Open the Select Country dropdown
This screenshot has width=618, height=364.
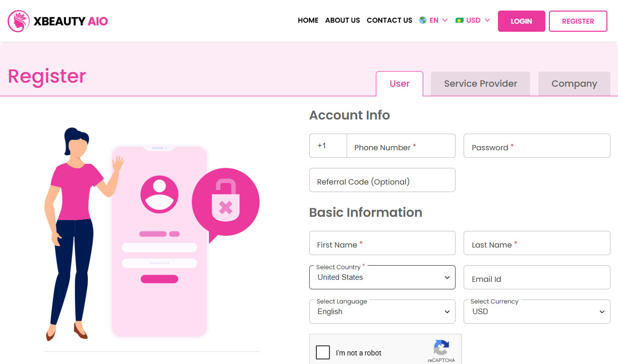pos(382,277)
